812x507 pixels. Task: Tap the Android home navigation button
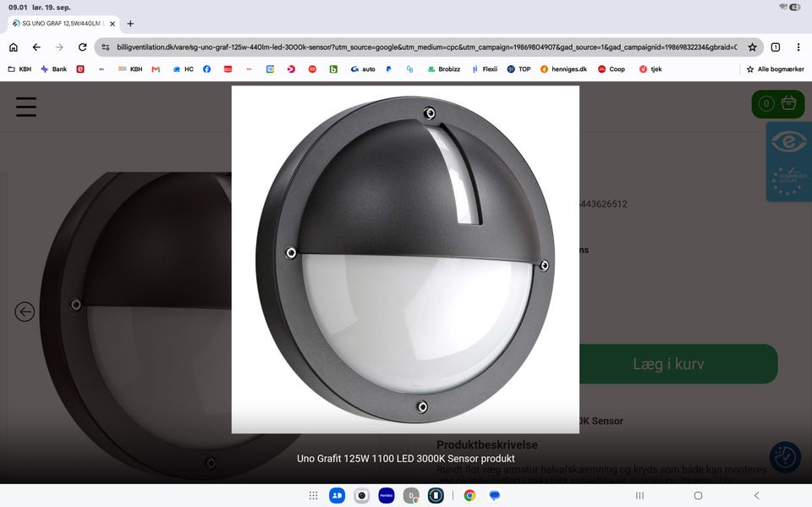[x=698, y=496]
